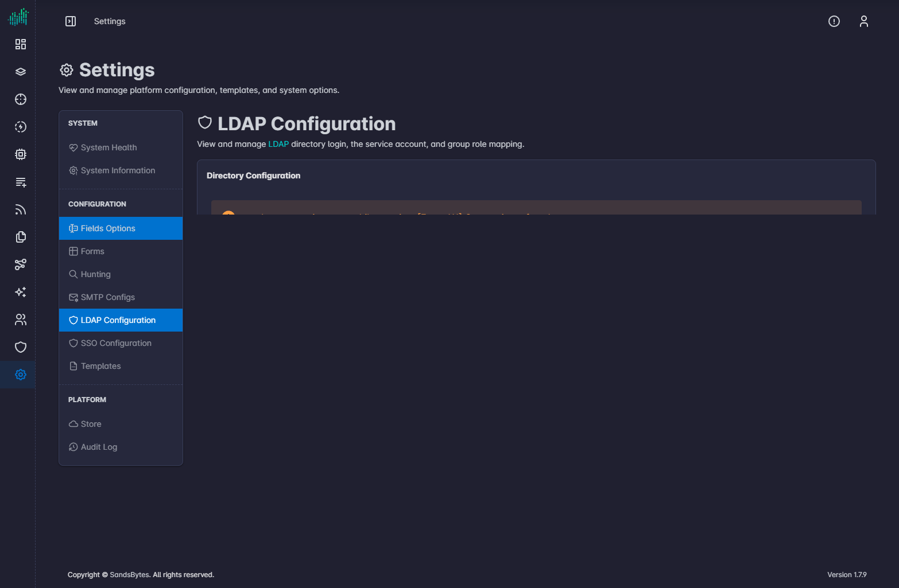Viewport: 899px width, 588px height.
Task: Click the shield icon in left sidebar
Action: (x=21, y=347)
